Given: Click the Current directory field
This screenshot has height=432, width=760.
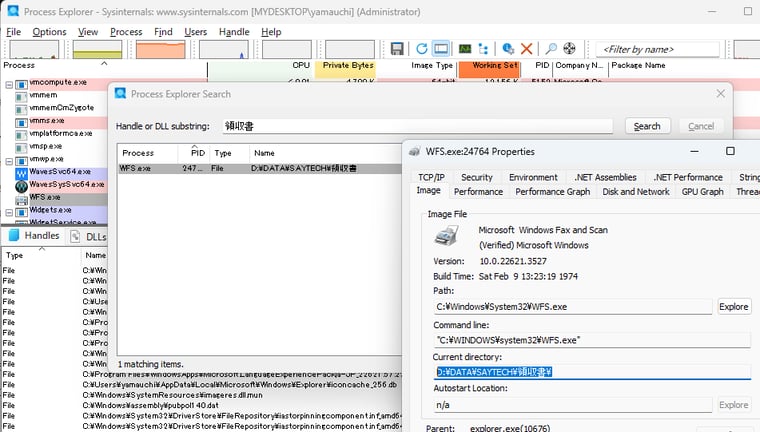Looking at the screenshot, I should 592,372.
